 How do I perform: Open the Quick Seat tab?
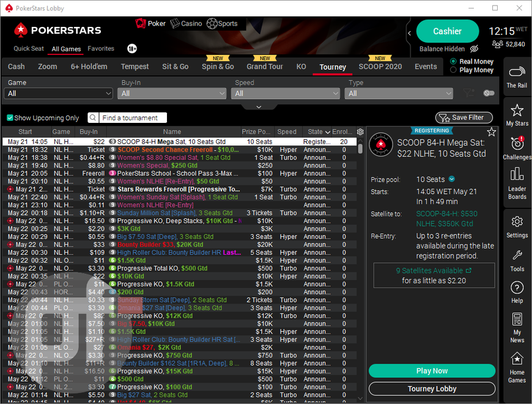click(29, 48)
